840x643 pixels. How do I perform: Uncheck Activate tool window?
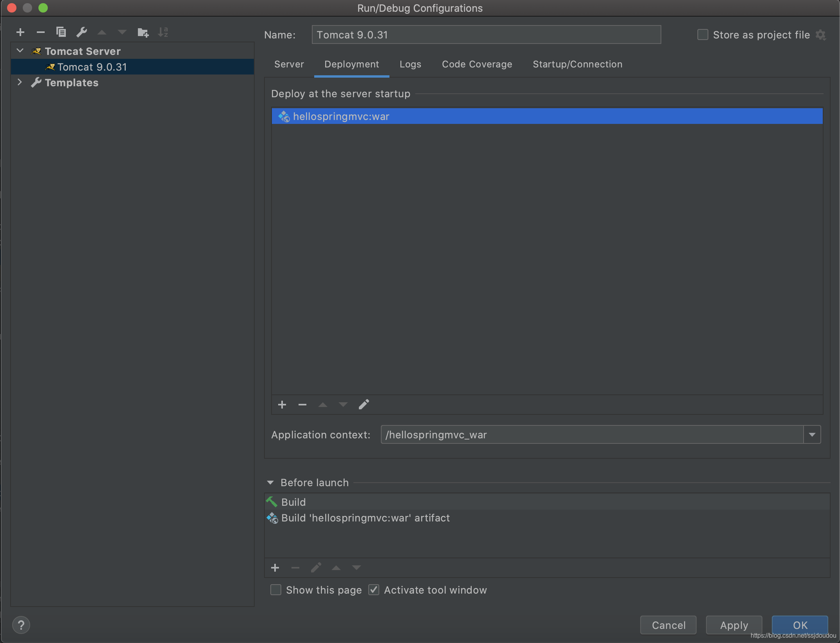374,590
